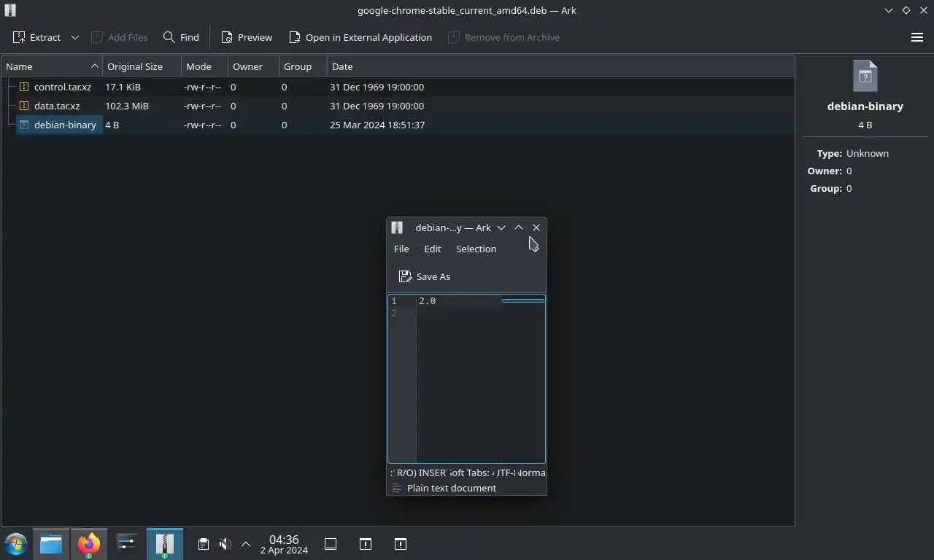The width and height of the screenshot is (934, 560).
Task: Click the text '2.0' in the preview editor
Action: (x=427, y=300)
